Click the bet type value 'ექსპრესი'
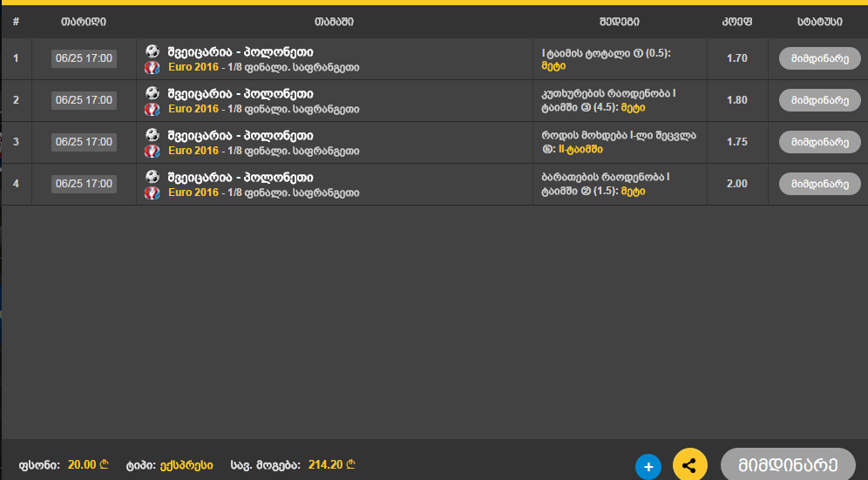The image size is (868, 480). [186, 465]
